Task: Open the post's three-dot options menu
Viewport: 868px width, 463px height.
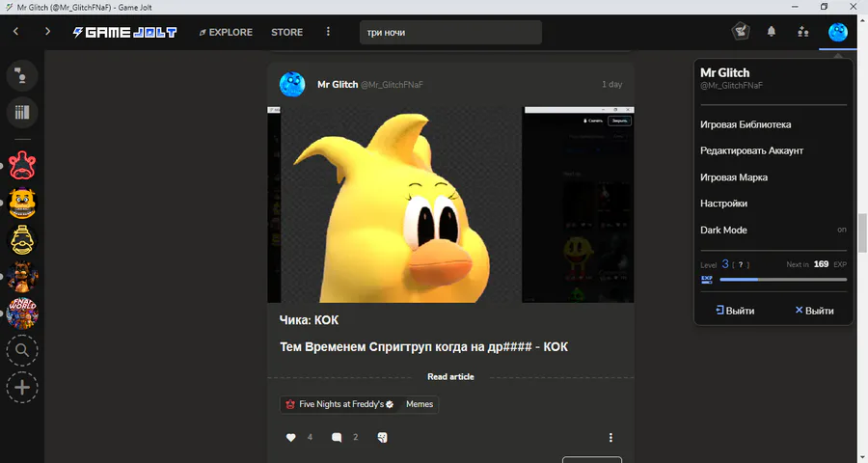Action: (x=610, y=438)
